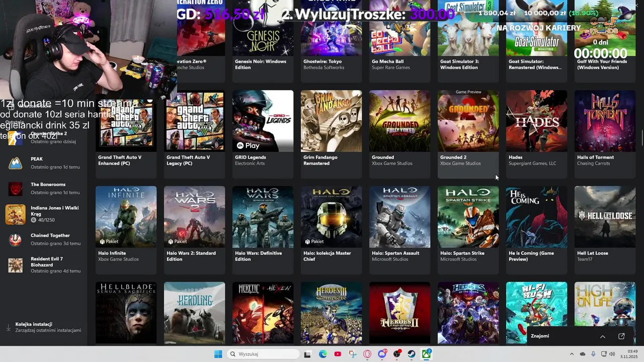The height and width of the screenshot is (362, 644).
Task: Open Halo Infinite package tile
Action: tap(126, 230)
